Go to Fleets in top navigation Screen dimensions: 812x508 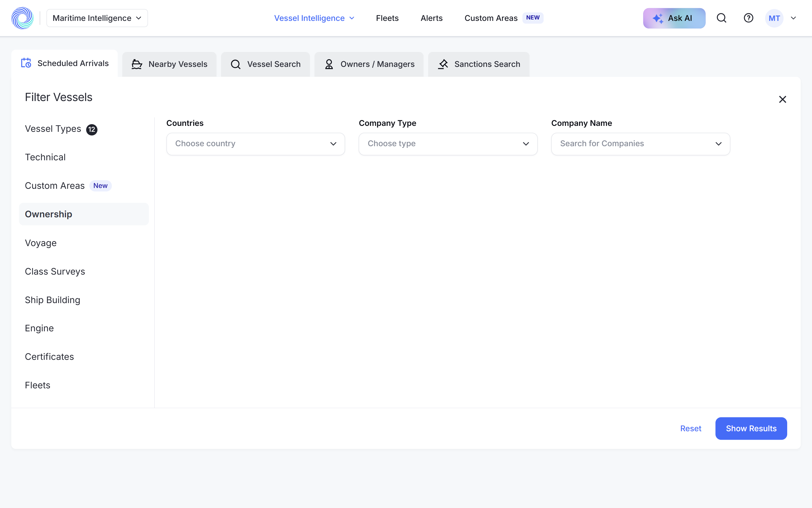click(x=387, y=18)
